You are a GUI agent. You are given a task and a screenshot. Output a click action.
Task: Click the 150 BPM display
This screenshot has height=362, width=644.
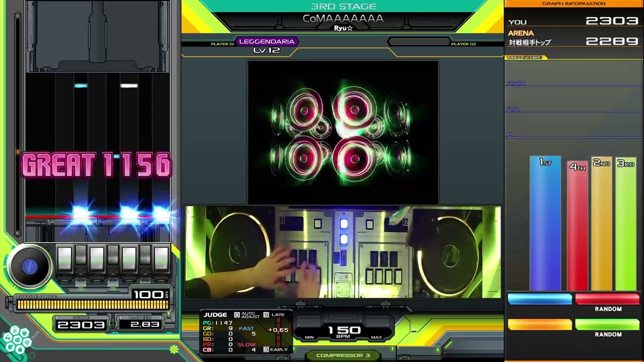pos(344,331)
